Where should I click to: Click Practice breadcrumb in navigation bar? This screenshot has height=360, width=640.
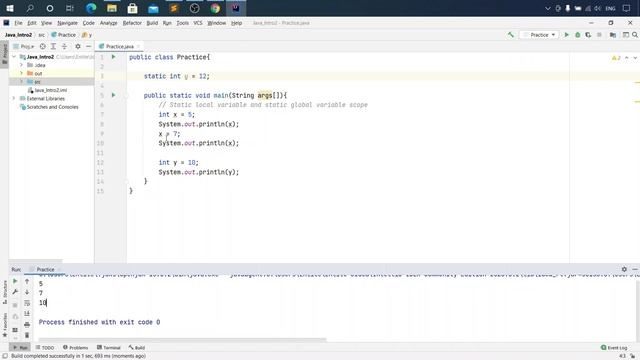63,35
